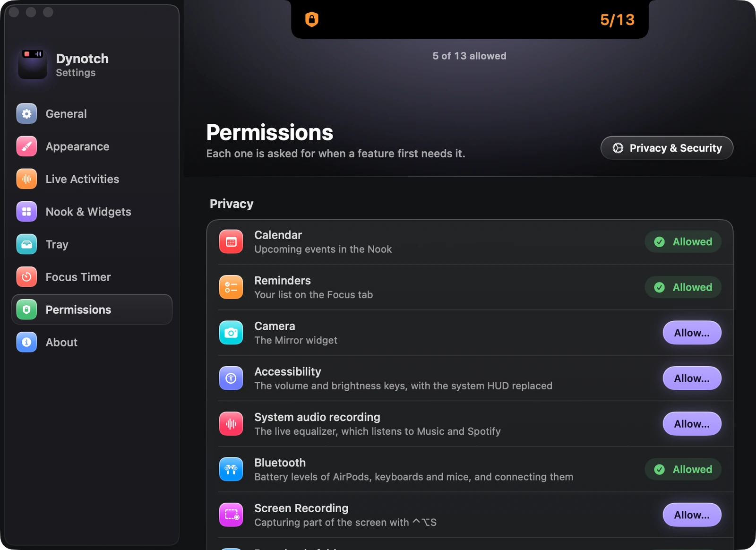Click the Bluetooth AirPods icon
756x550 pixels.
231,469
